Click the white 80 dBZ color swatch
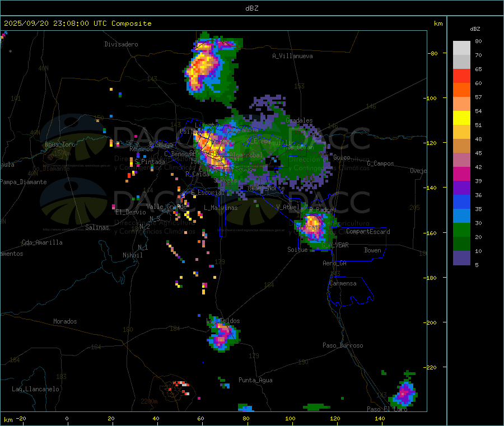This screenshot has height=426, width=504. (461, 48)
